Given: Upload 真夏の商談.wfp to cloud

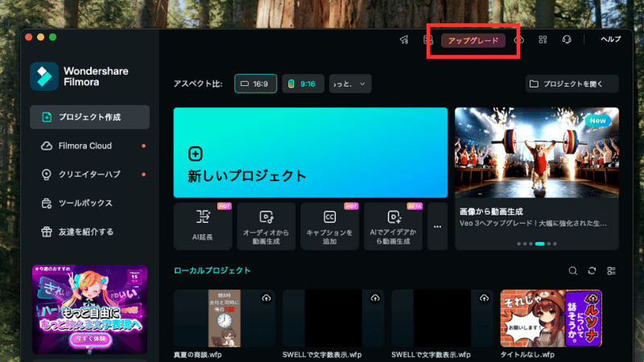Looking at the screenshot, I should (x=266, y=298).
